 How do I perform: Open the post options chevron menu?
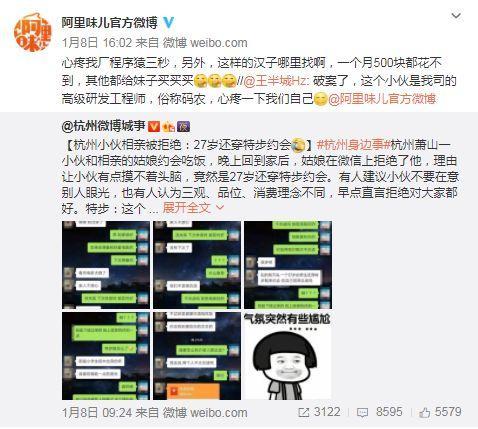click(x=456, y=16)
